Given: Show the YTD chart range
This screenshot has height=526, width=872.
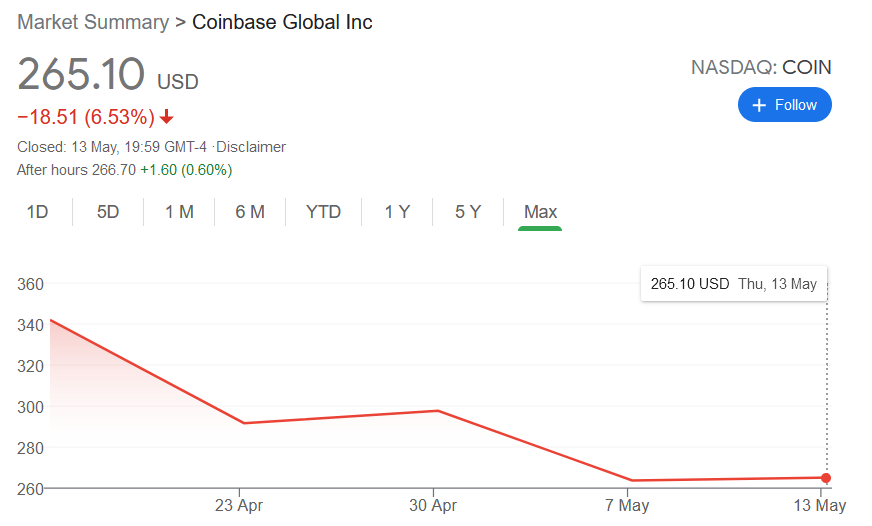Looking at the screenshot, I should click(x=323, y=212).
